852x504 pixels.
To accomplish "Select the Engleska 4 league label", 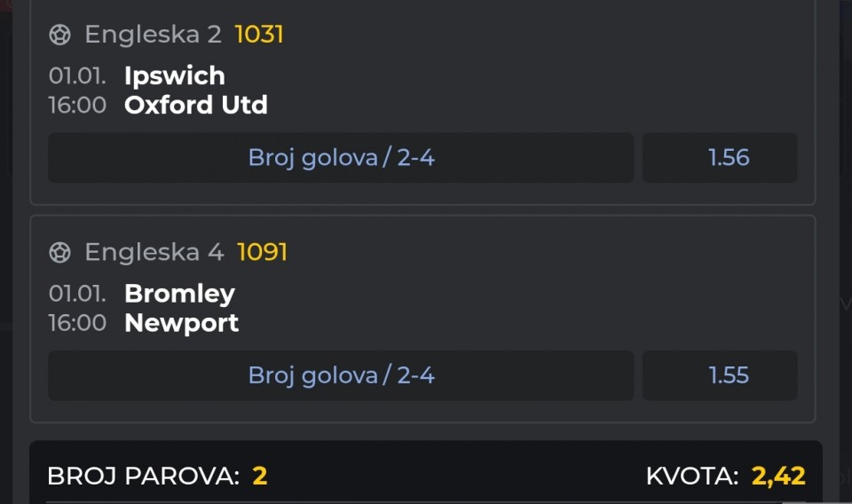I will (154, 253).
